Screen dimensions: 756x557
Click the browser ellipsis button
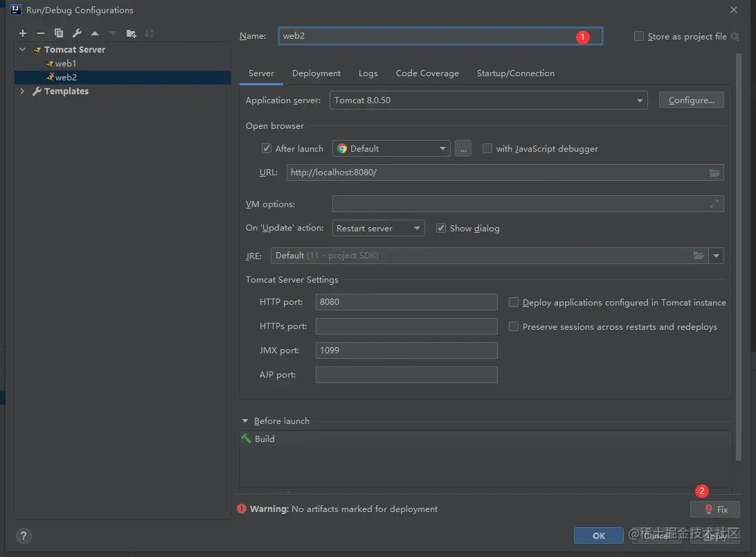pyautogui.click(x=463, y=148)
